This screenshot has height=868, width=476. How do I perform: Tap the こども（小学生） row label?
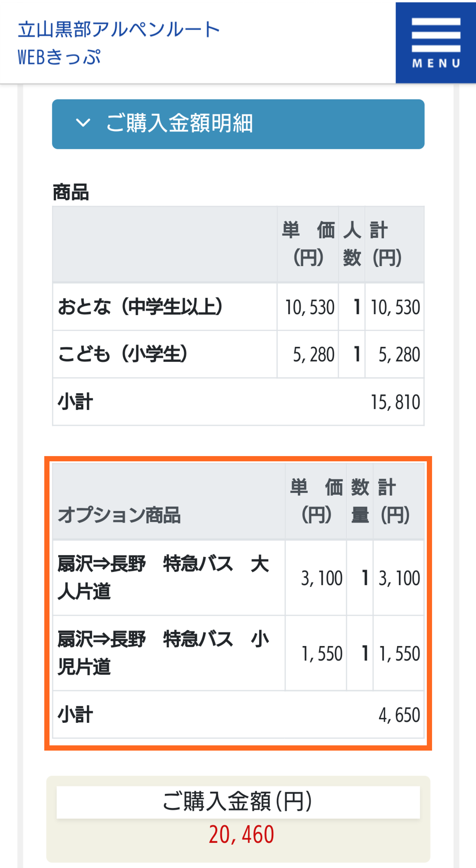[122, 354]
